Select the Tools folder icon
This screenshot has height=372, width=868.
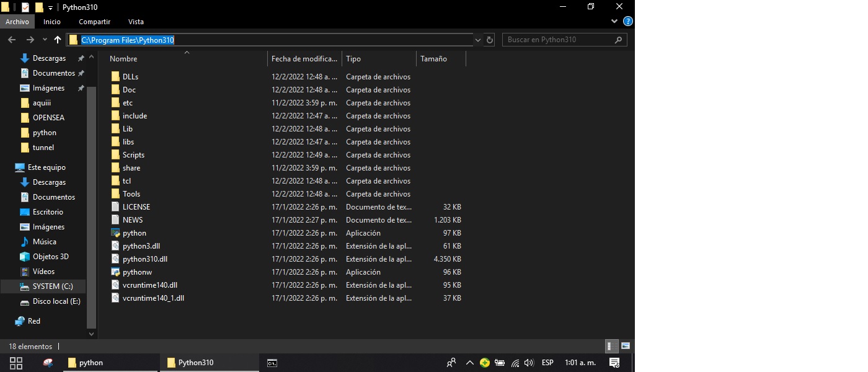(x=115, y=194)
